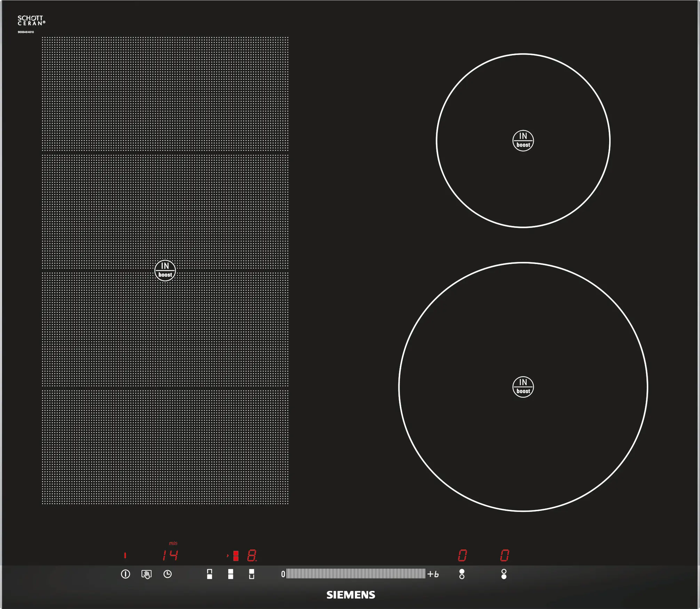Image resolution: width=700 pixels, height=609 pixels.
Task: Tap the clock timer symbol
Action: point(167,574)
